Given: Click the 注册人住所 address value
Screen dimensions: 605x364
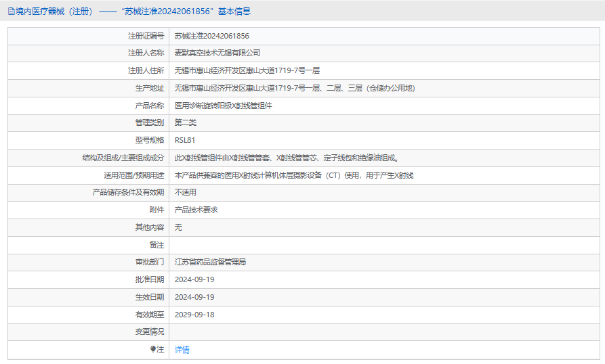Looking at the screenshot, I should (247, 70).
